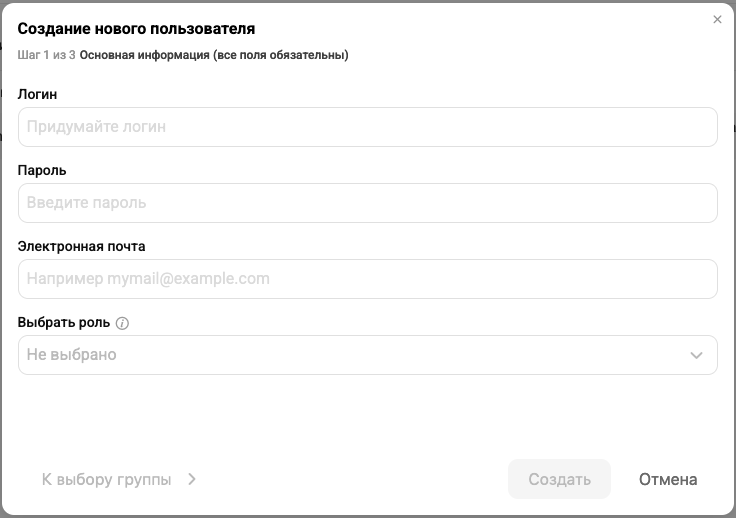This screenshot has width=736, height=518.
Task: Focus the Электронная почта input field
Action: pyautogui.click(x=367, y=279)
